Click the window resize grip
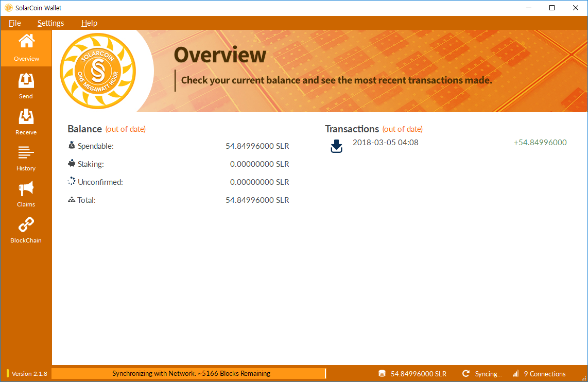Image resolution: width=588 pixels, height=382 pixels. 584,378
